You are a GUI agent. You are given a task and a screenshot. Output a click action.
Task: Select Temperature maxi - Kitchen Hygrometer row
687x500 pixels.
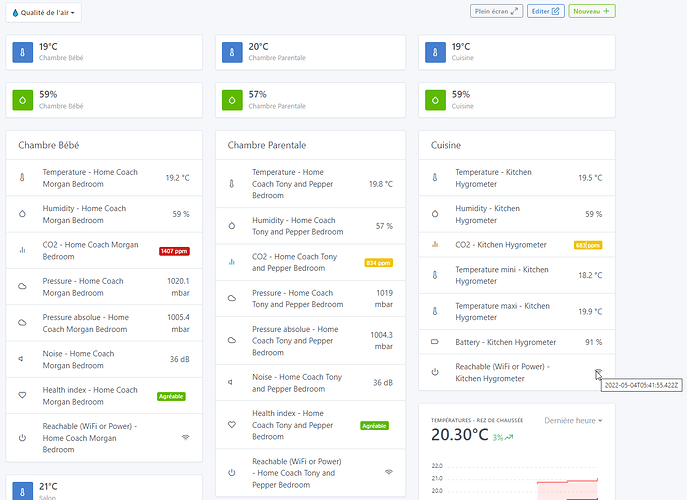(x=515, y=312)
